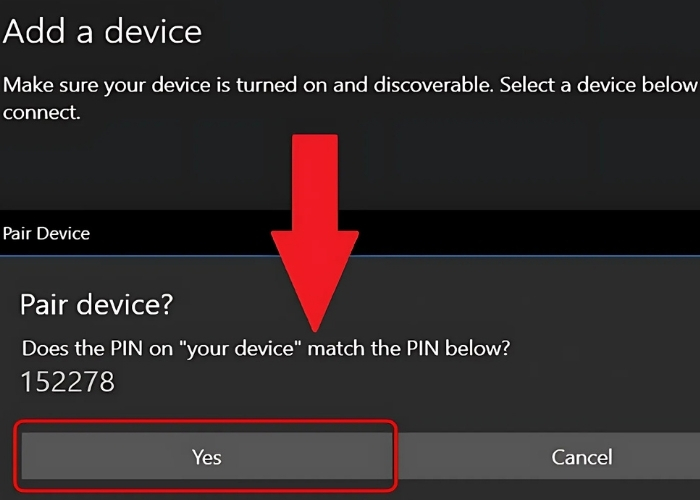
Task: Click the Pair Device title bar
Action: (46, 233)
